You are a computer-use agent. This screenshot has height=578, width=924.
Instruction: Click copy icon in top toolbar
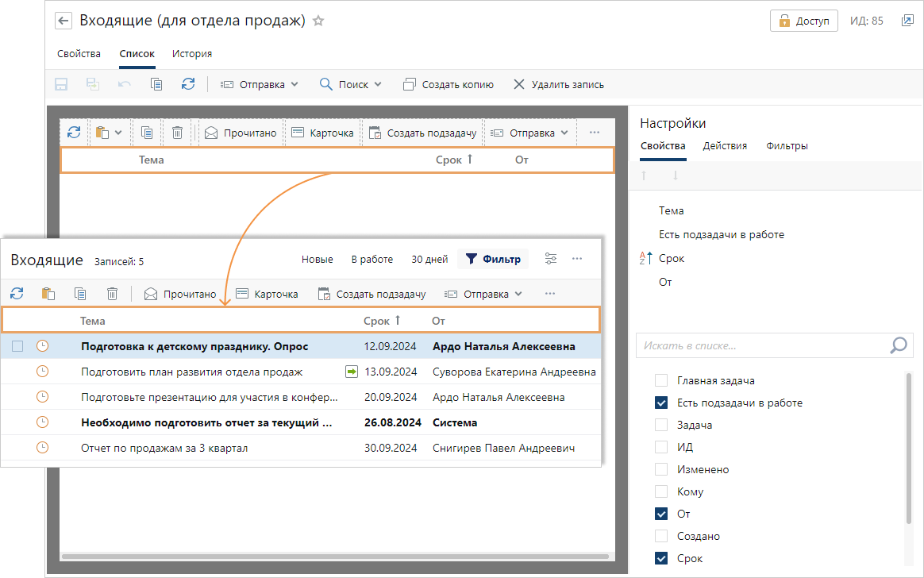point(156,84)
